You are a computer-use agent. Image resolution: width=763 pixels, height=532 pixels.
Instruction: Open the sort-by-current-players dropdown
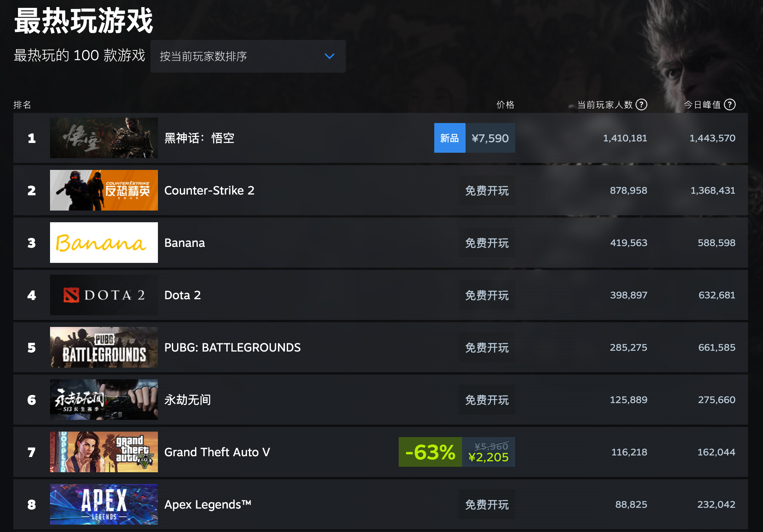[248, 56]
